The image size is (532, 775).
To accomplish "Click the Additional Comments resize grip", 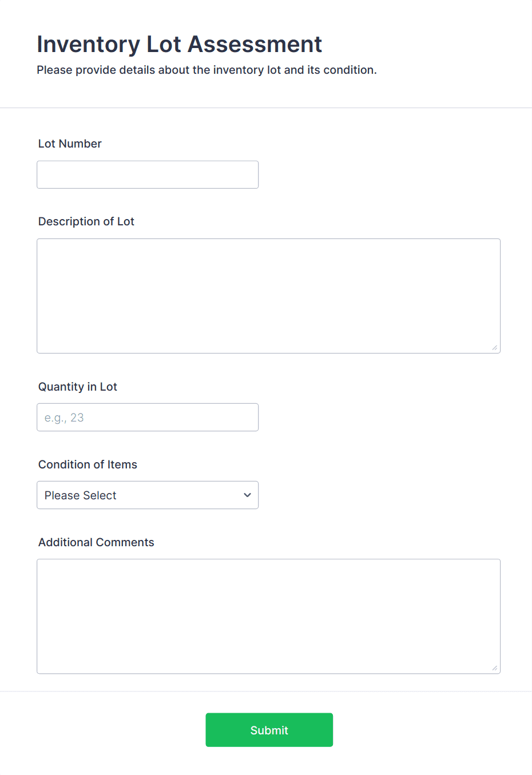I will tap(495, 668).
